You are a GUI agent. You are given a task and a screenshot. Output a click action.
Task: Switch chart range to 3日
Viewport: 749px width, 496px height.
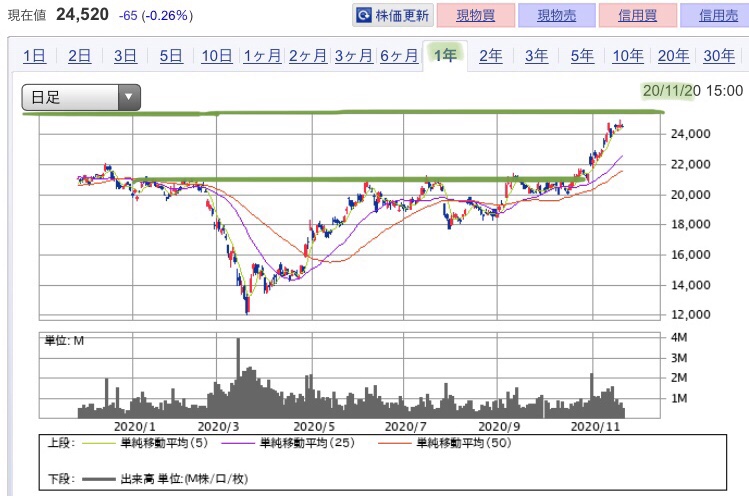click(125, 56)
